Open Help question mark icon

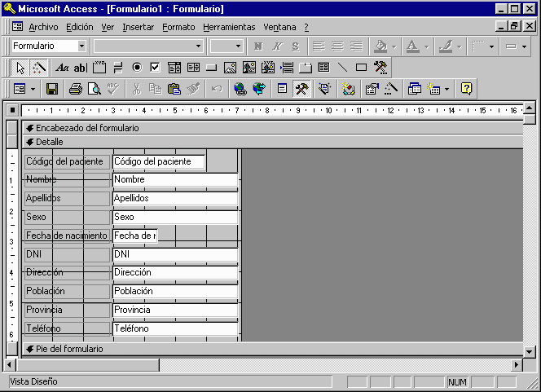coord(466,89)
